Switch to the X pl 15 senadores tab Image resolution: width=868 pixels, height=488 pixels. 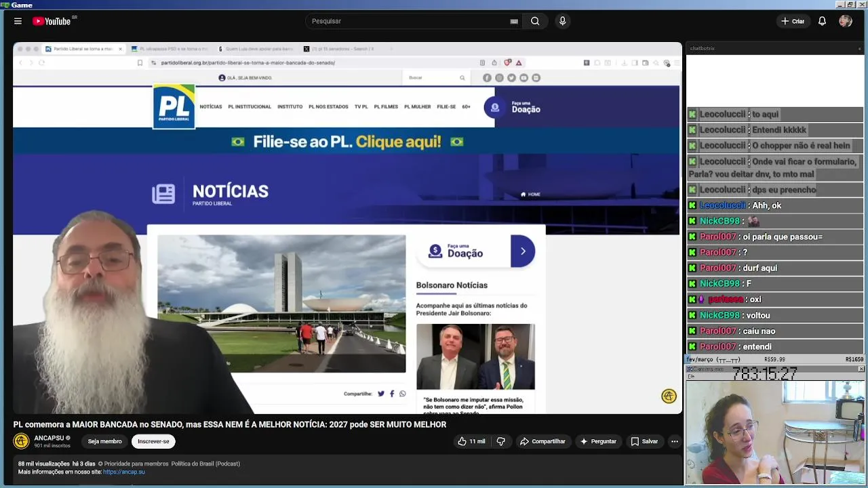(x=339, y=49)
